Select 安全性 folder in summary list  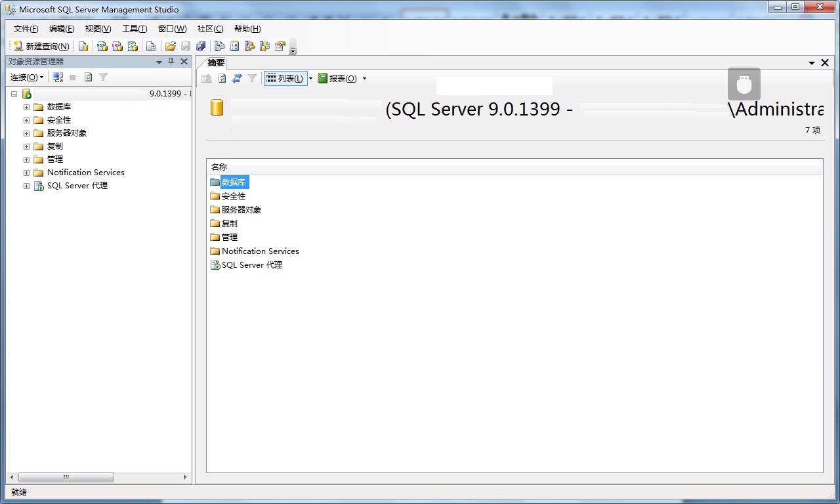(x=234, y=196)
